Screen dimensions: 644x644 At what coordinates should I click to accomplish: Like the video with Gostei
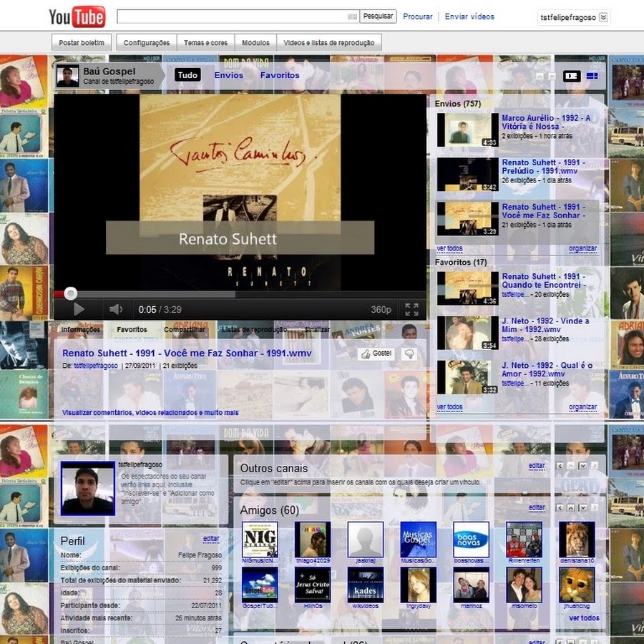(x=376, y=353)
